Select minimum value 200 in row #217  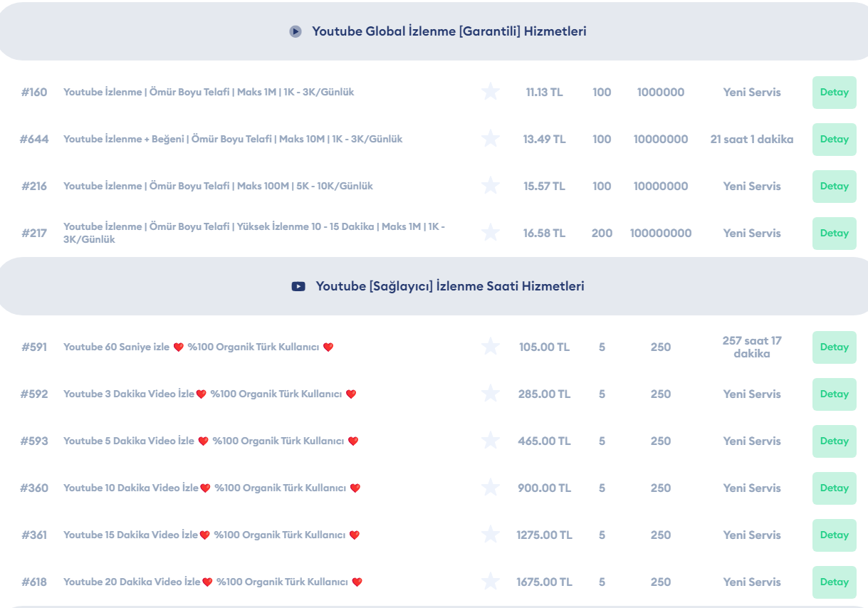coord(602,233)
